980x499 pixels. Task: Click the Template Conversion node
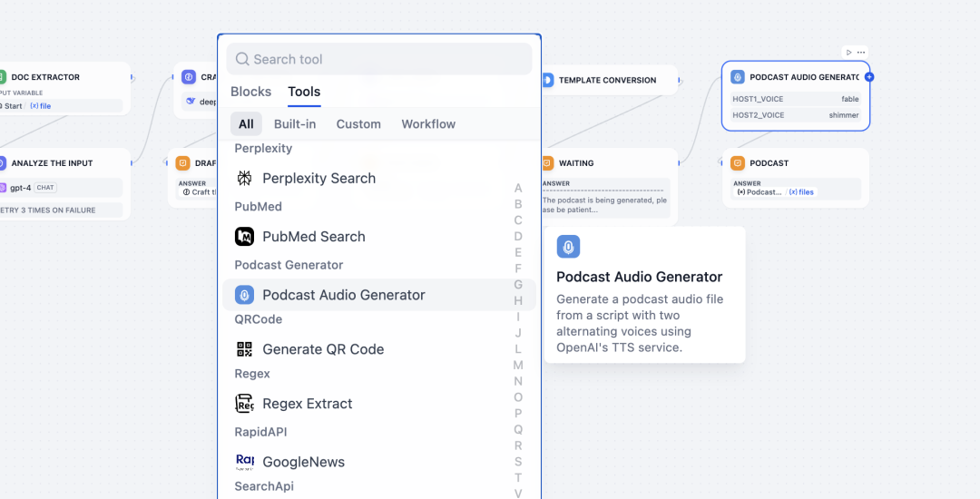pos(609,80)
